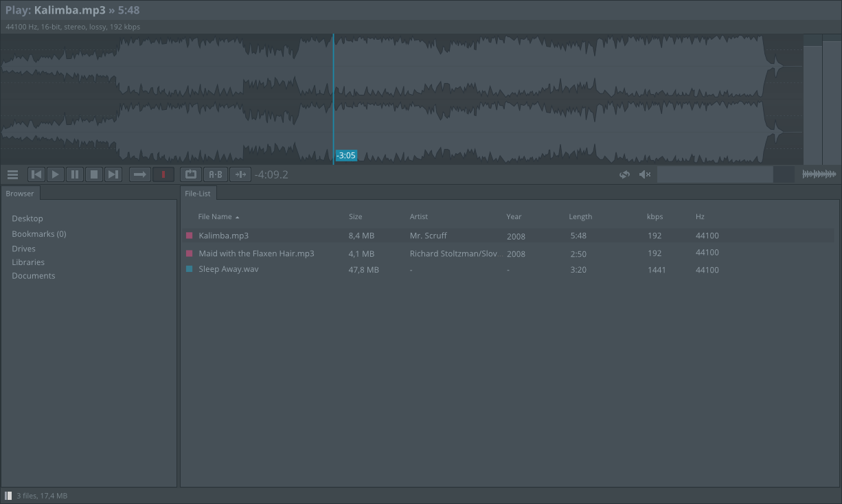The width and height of the screenshot is (842, 504).
Task: Open the hamburger main menu
Action: 12,174
